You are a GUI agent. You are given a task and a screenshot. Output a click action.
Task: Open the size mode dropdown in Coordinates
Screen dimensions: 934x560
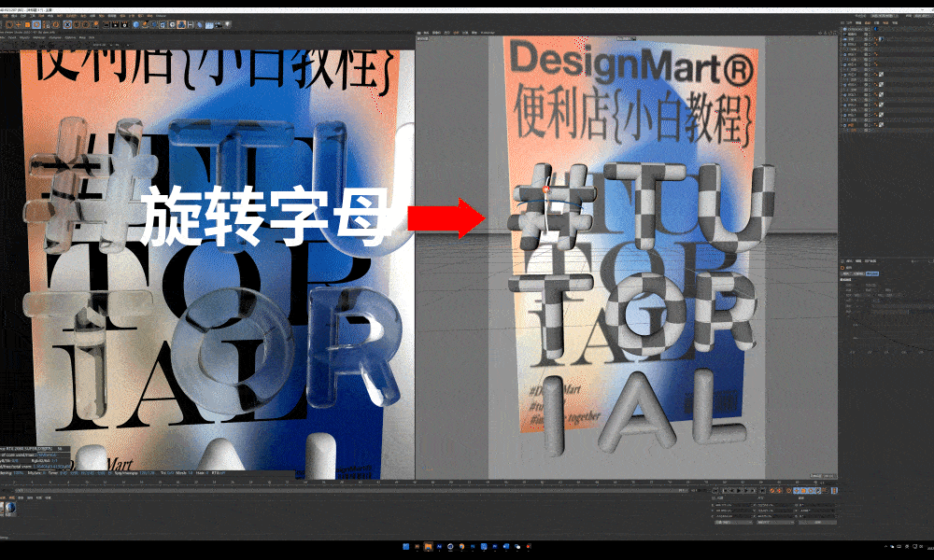click(x=775, y=523)
